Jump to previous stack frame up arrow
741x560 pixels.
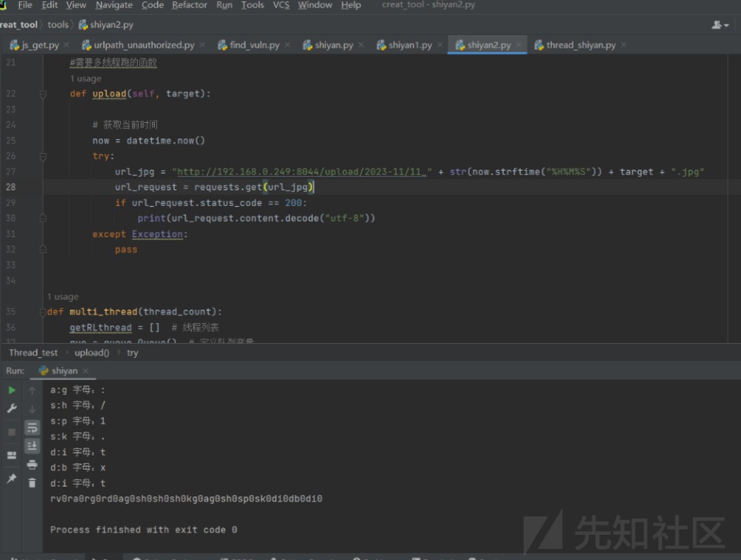[32, 390]
